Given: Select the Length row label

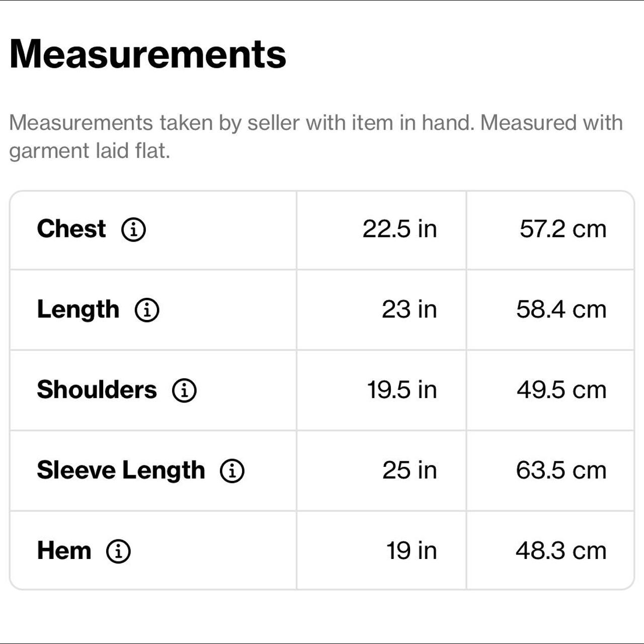Looking at the screenshot, I should (78, 309).
